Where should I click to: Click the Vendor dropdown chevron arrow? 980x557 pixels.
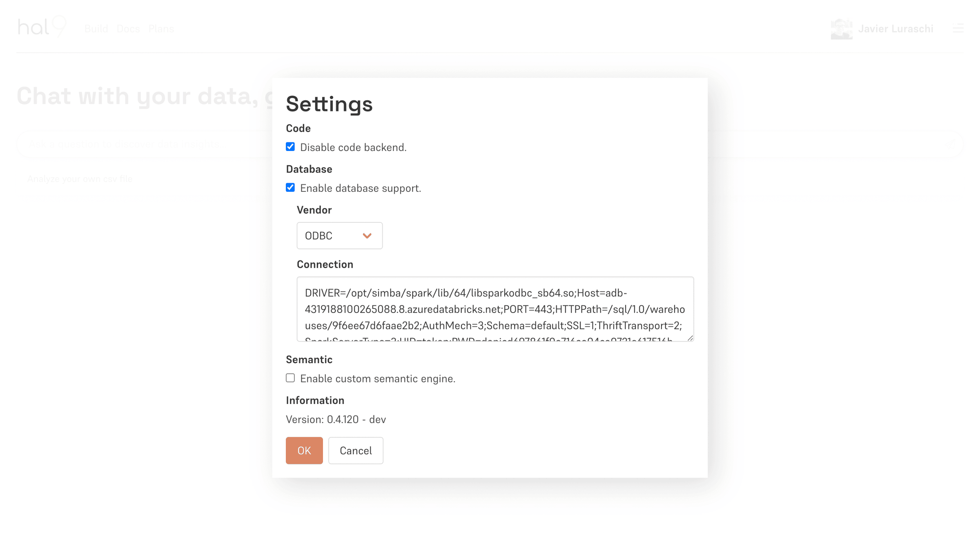pyautogui.click(x=367, y=236)
